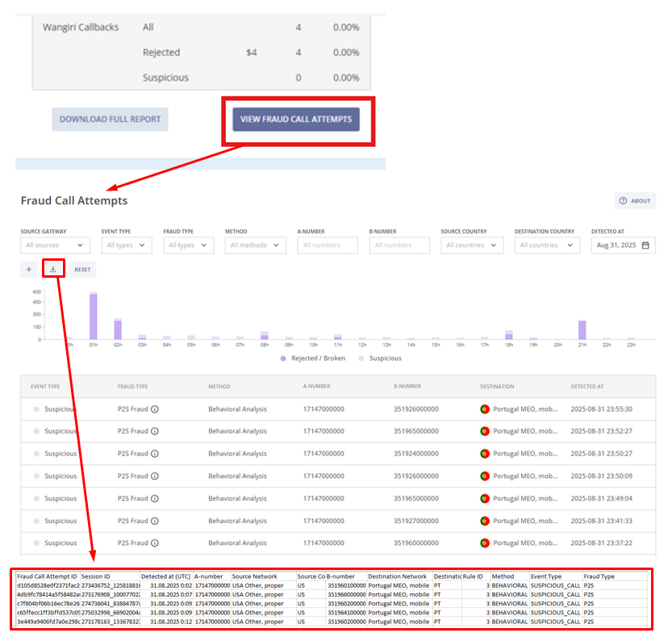Image resolution: width=672 pixels, height=637 pixels.
Task: Click the flag icon on the last table row
Action: point(483,543)
